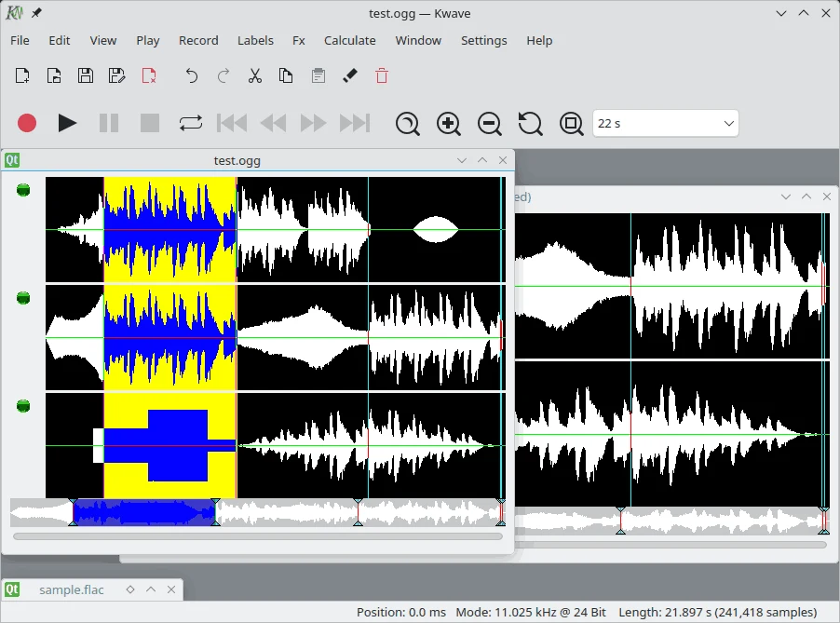
Task: Open the Settings menu
Action: point(483,40)
